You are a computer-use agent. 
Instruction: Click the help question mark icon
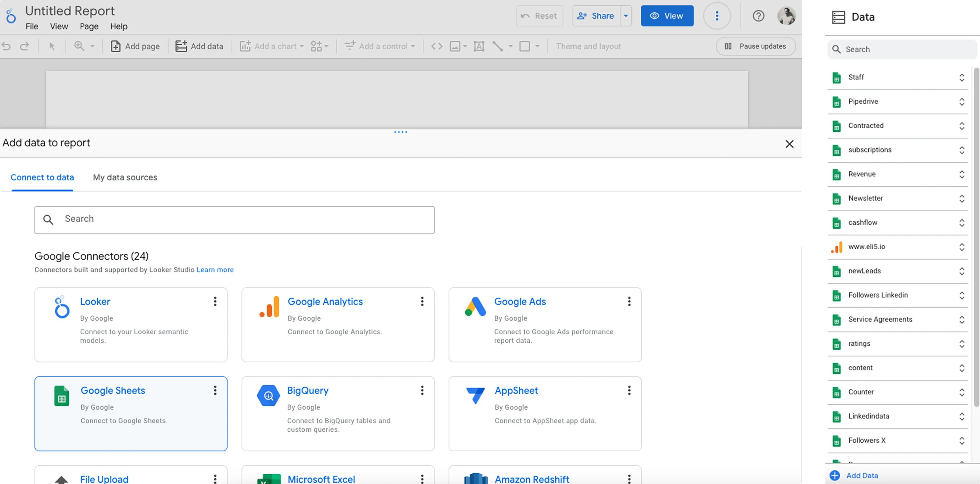758,16
